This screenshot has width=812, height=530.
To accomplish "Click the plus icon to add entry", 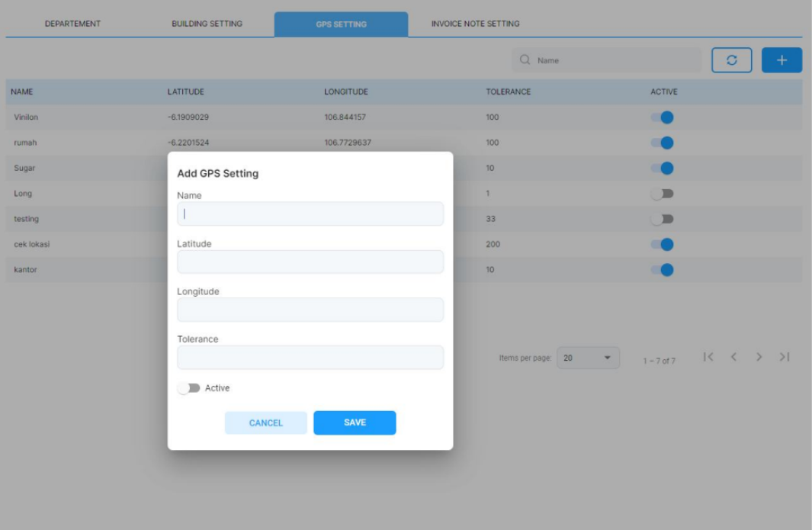I will click(x=782, y=60).
